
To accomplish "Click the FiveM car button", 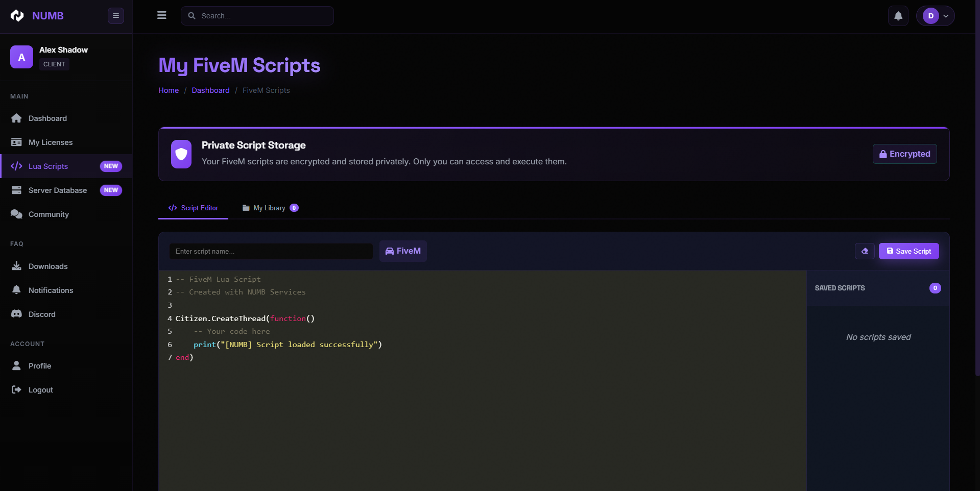I will pyautogui.click(x=403, y=251).
